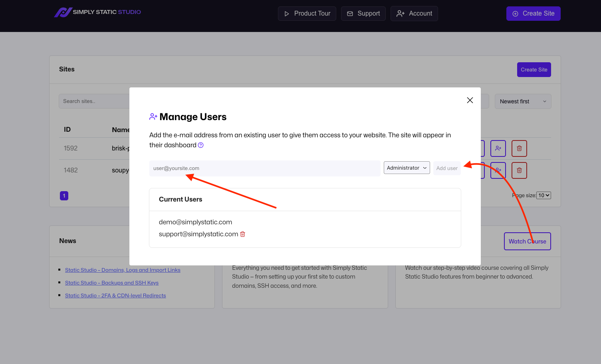Open Backups and SSH Keys article
Screen dimensions: 601x364
pos(112,283)
